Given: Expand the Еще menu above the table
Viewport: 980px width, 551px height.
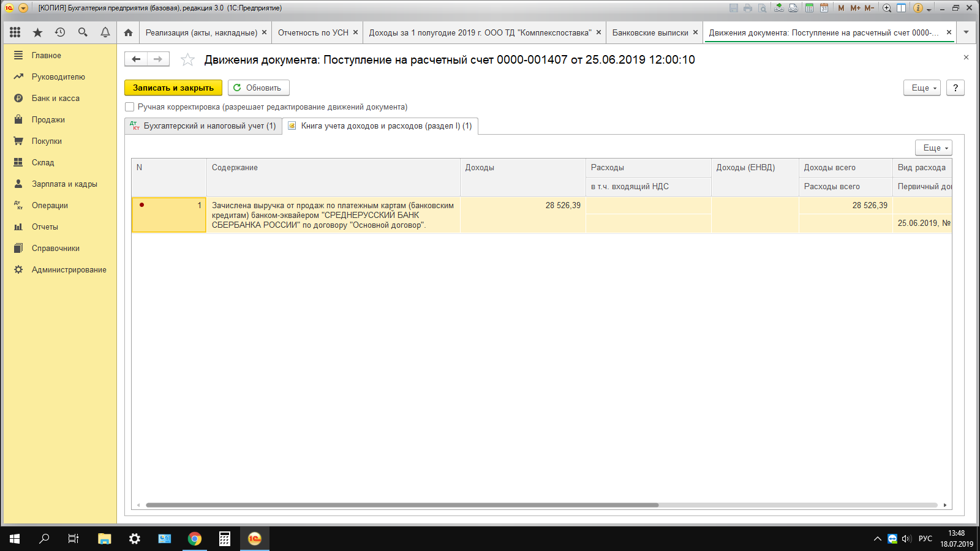Looking at the screenshot, I should click(934, 148).
